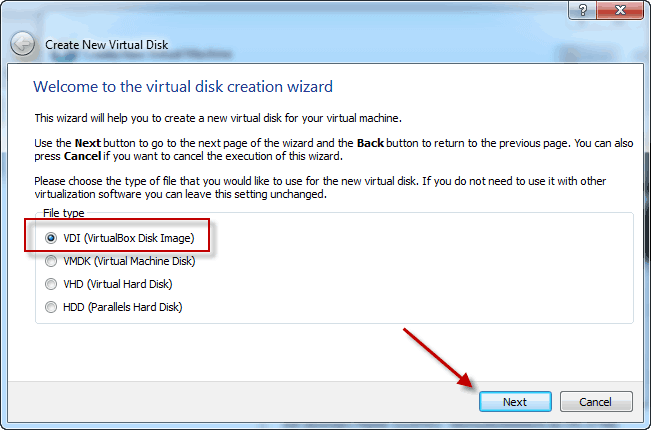This screenshot has height=430, width=651.
Task: Open help with the question mark button
Action: (582, 10)
